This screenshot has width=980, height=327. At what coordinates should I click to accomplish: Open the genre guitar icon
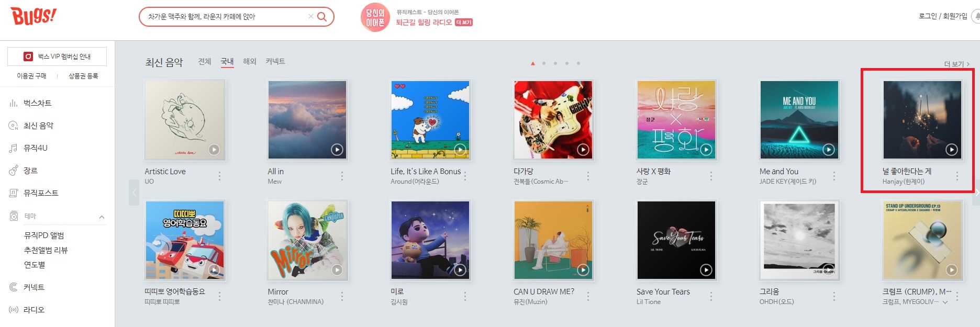click(x=14, y=171)
